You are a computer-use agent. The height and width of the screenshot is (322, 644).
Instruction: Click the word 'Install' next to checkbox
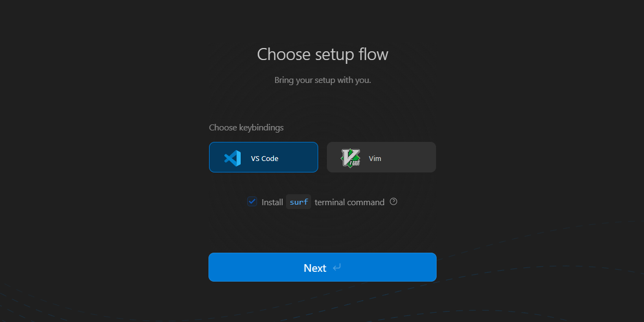tap(272, 202)
